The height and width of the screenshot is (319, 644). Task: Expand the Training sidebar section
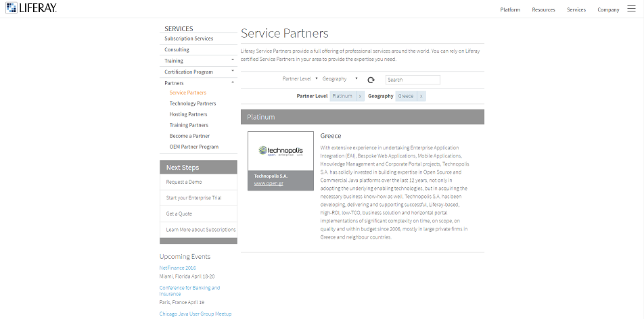[x=233, y=60]
